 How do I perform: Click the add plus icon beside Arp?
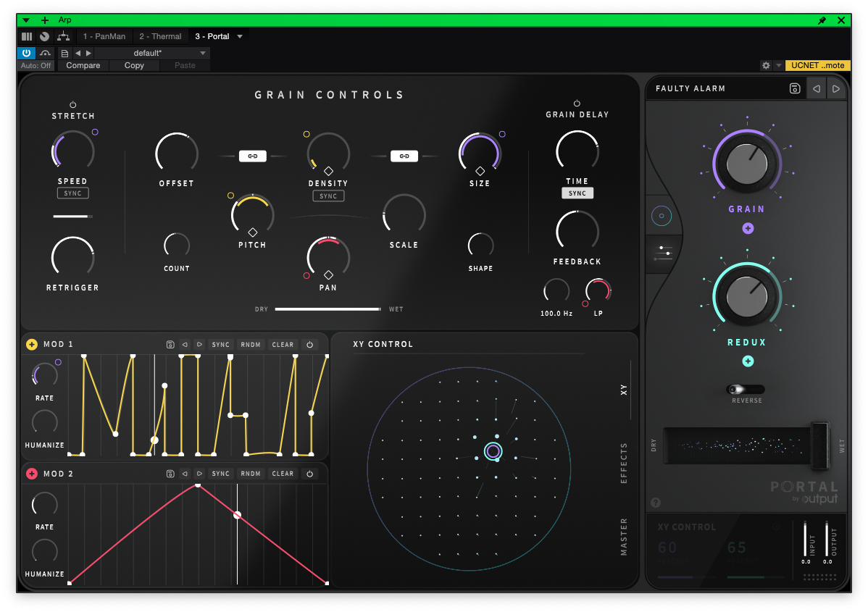tap(45, 20)
